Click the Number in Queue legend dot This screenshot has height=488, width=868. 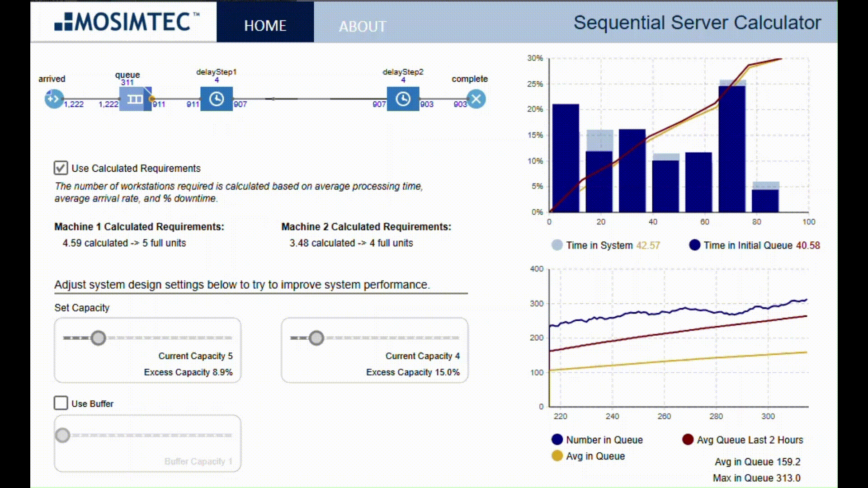tap(557, 440)
